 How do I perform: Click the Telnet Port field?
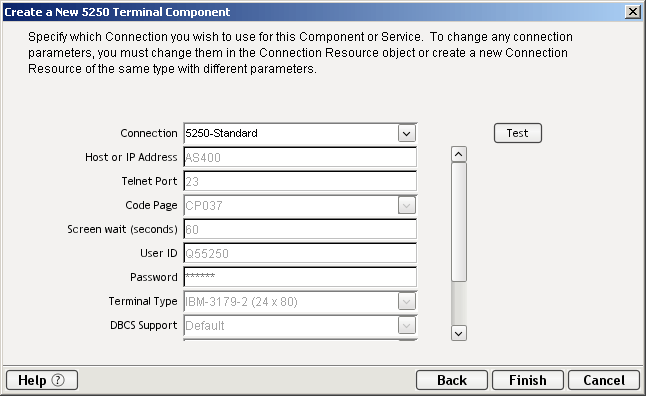(300, 181)
